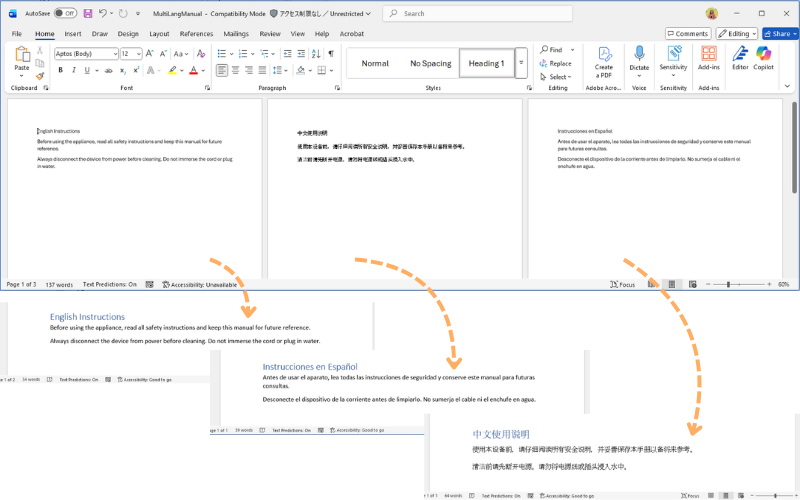Open font name Aptos (Body) dropdown
This screenshot has height=500, width=800.
coord(115,54)
